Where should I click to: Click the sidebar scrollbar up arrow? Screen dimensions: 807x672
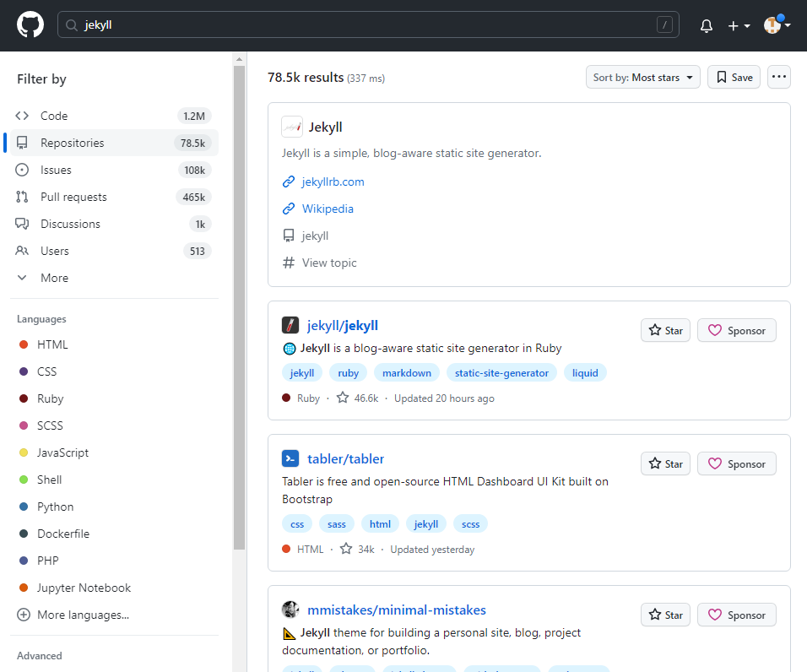(x=239, y=59)
